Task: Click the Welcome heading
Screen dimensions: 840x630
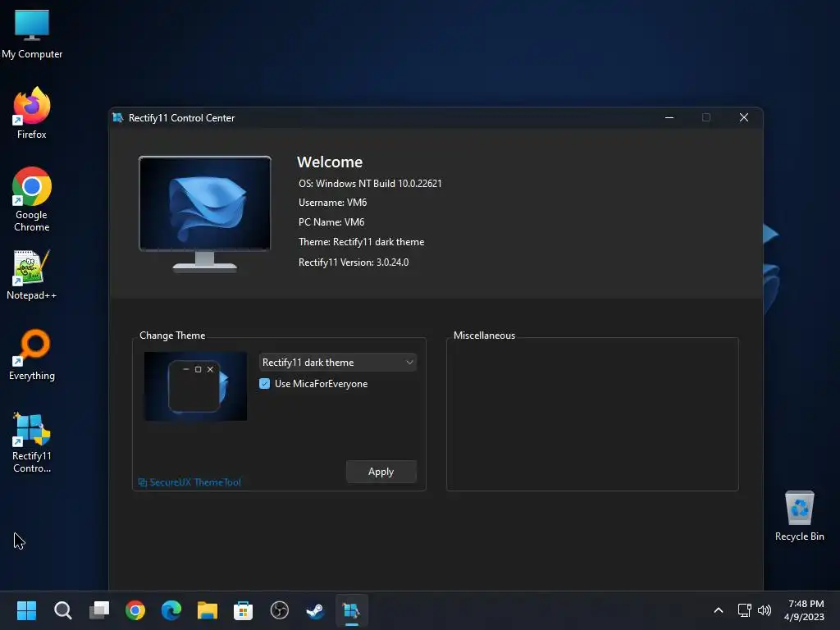Action: [330, 162]
